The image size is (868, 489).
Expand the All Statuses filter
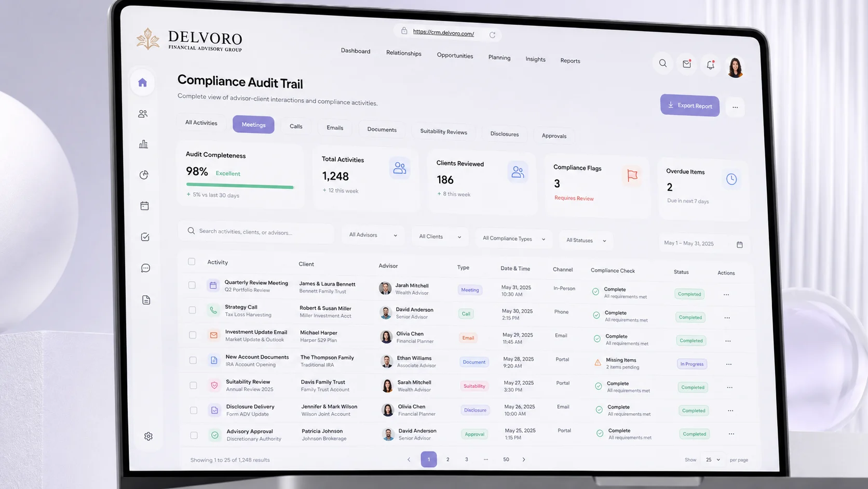(586, 241)
